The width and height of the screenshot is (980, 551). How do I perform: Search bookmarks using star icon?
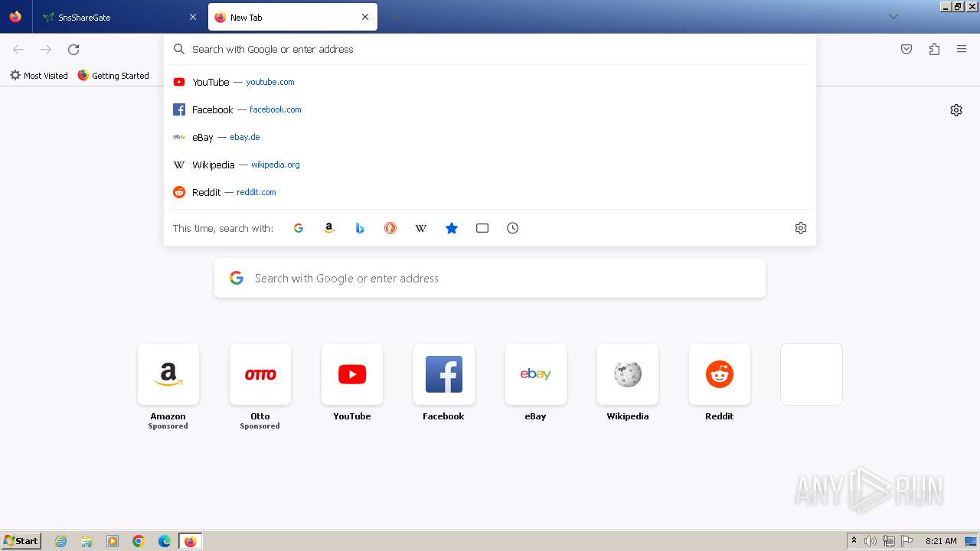point(452,228)
